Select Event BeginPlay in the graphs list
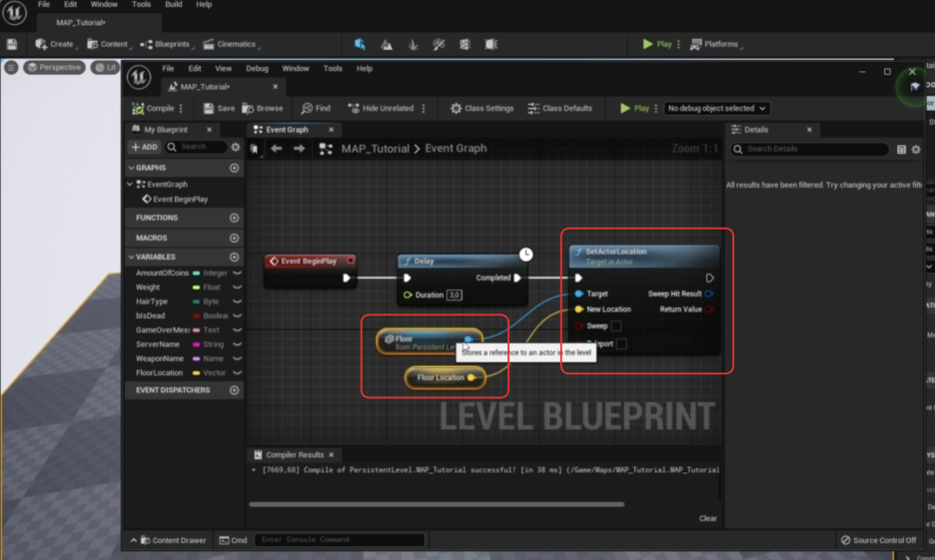 pos(176,199)
